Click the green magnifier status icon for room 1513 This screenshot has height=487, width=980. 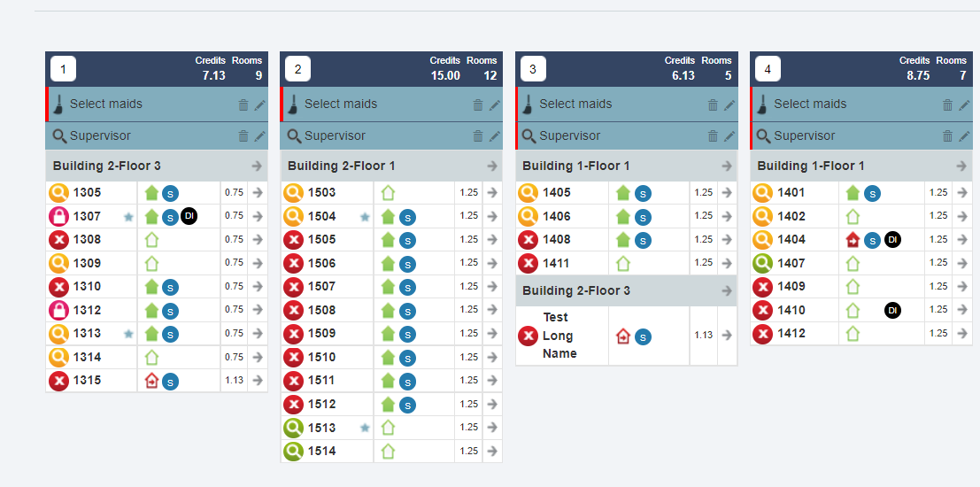pyautogui.click(x=293, y=428)
